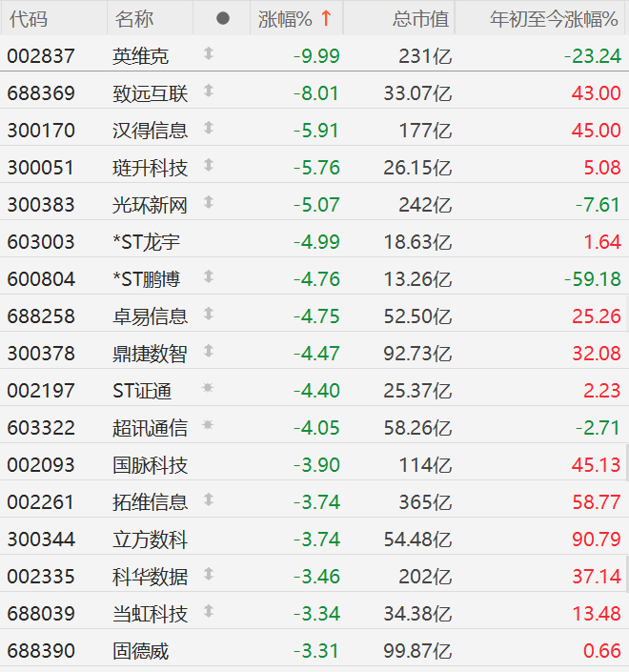Click the -8.01 change value
The image size is (629, 672).
pyautogui.click(x=316, y=93)
